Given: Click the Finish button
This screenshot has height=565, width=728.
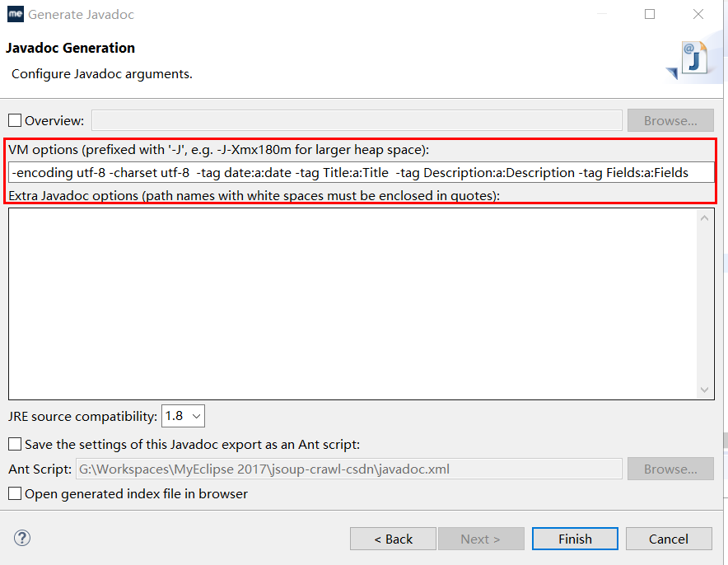Looking at the screenshot, I should [x=575, y=539].
